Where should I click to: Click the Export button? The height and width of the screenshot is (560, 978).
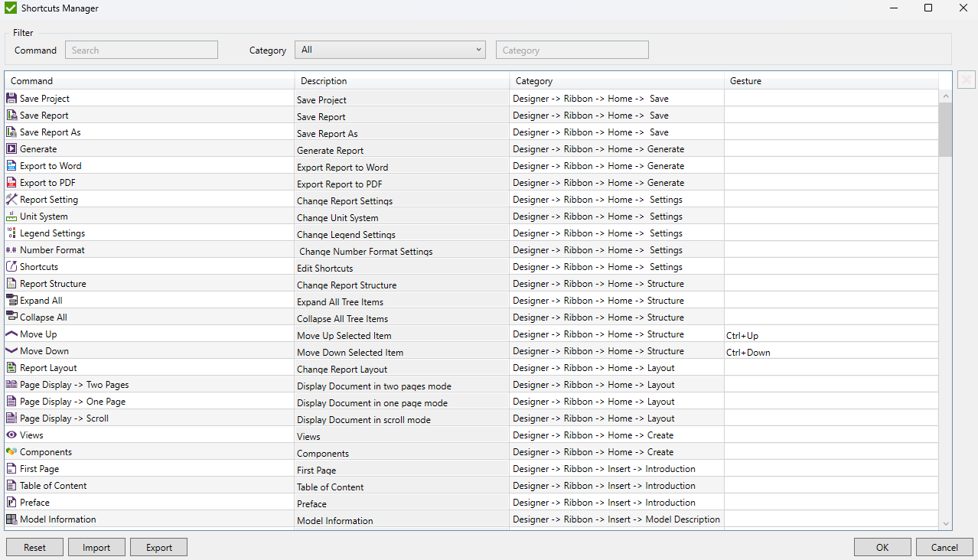(x=158, y=547)
